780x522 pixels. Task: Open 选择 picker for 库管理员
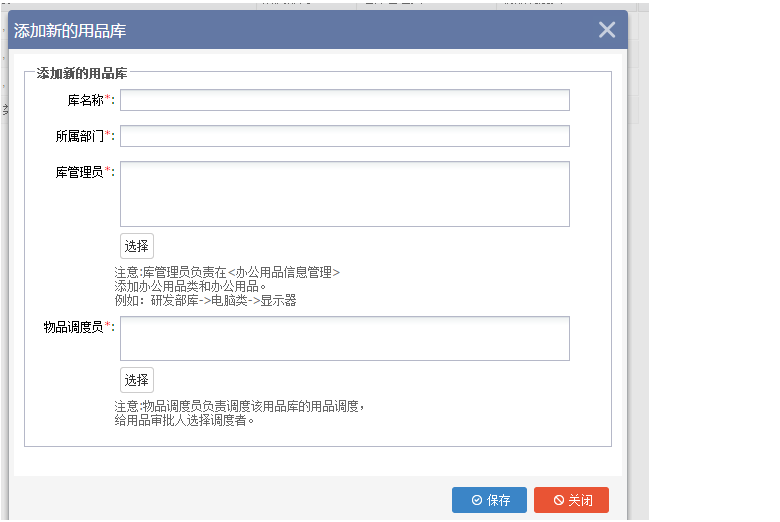[137, 246]
